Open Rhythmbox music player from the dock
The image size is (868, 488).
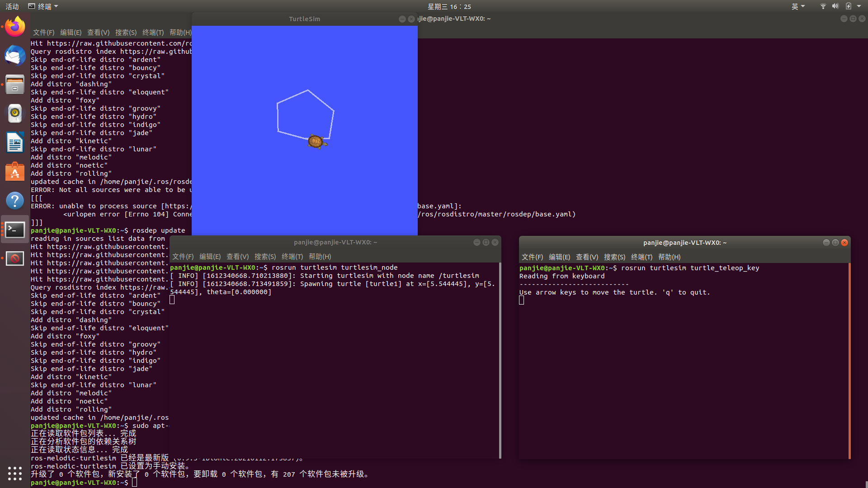point(15,113)
